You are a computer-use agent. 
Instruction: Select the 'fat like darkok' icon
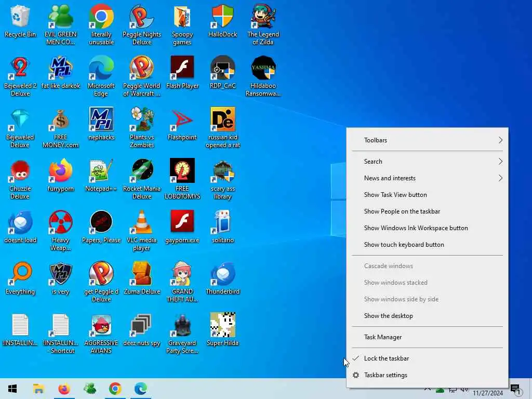click(x=60, y=73)
